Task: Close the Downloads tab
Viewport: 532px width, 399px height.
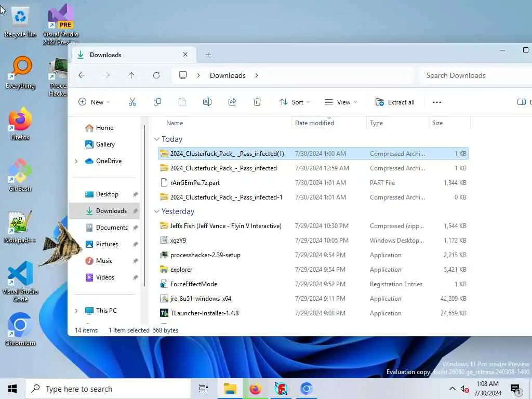Action: pos(185,54)
